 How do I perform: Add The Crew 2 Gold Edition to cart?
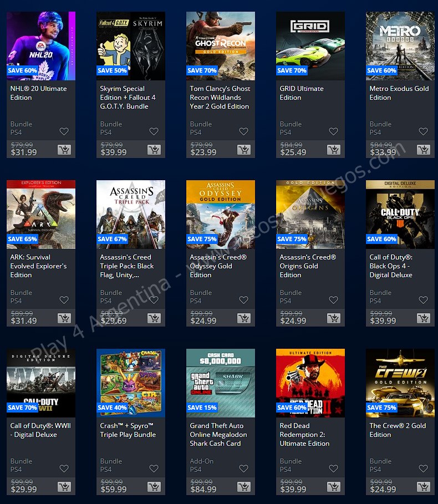[x=423, y=487]
